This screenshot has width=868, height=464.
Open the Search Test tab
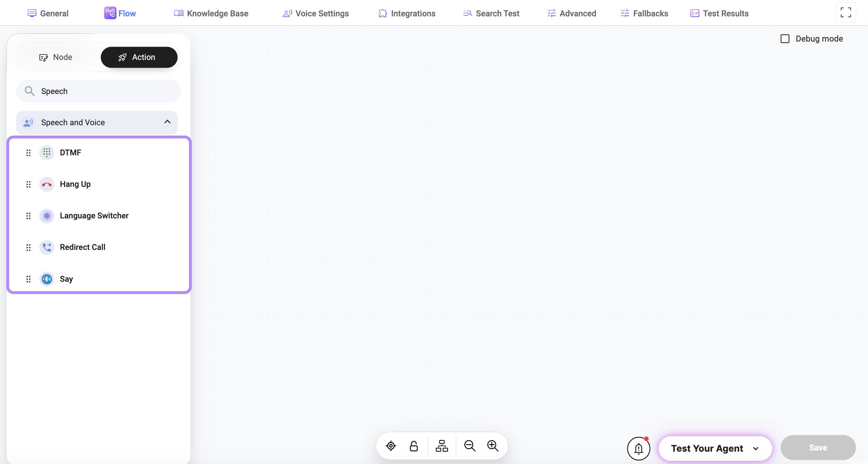491,13
